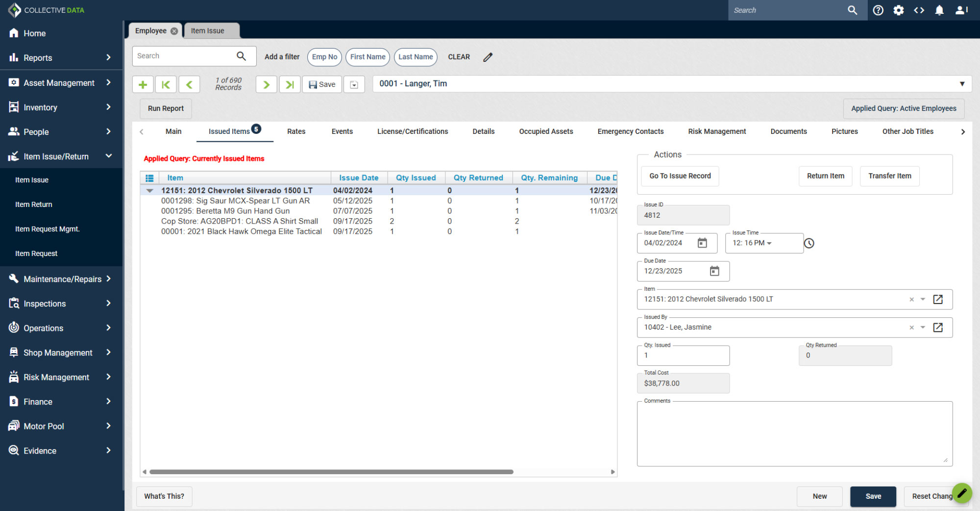
Task: Go to the last record arrow icon
Action: click(290, 84)
